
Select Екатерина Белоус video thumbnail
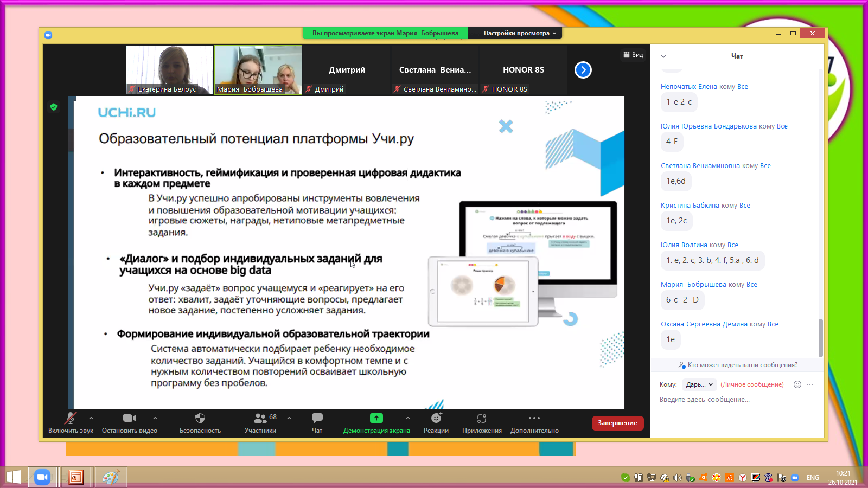[170, 70]
